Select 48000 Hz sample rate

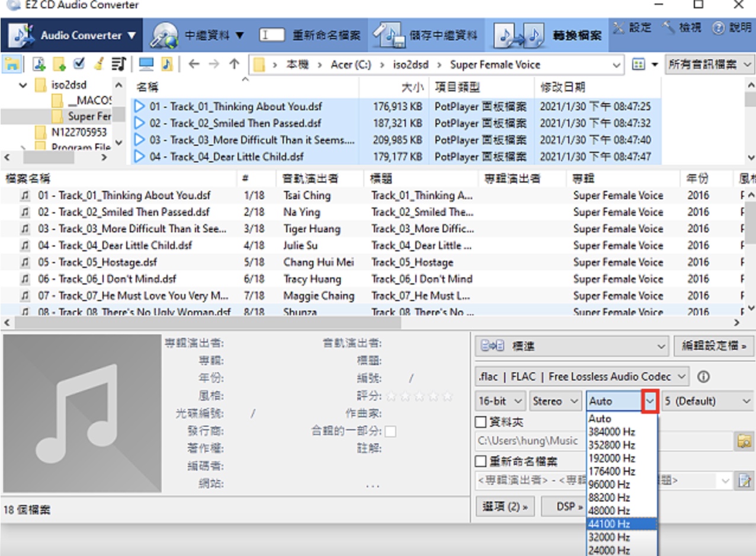tap(622, 510)
